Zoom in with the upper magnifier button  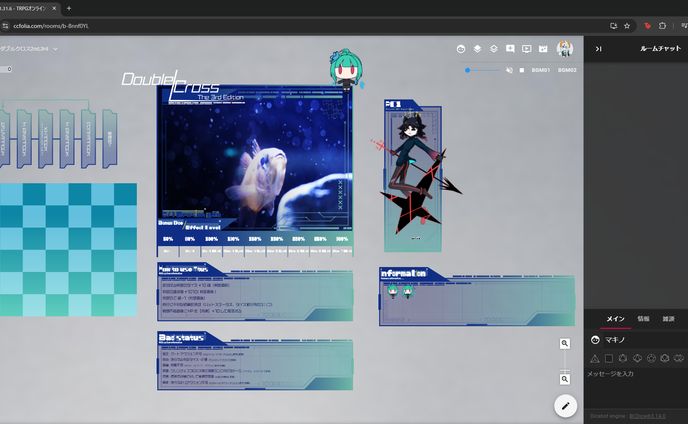pyautogui.click(x=565, y=344)
